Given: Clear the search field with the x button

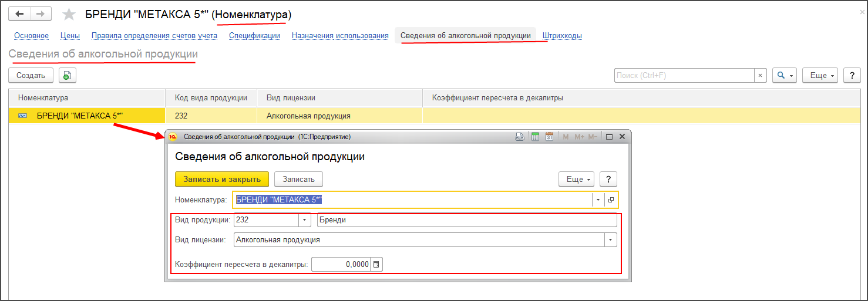Looking at the screenshot, I should click(x=761, y=75).
